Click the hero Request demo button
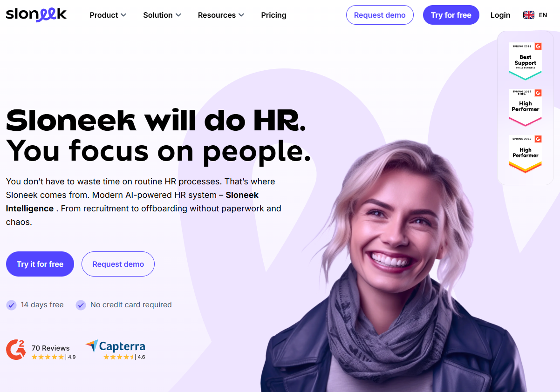The image size is (560, 392). (118, 264)
